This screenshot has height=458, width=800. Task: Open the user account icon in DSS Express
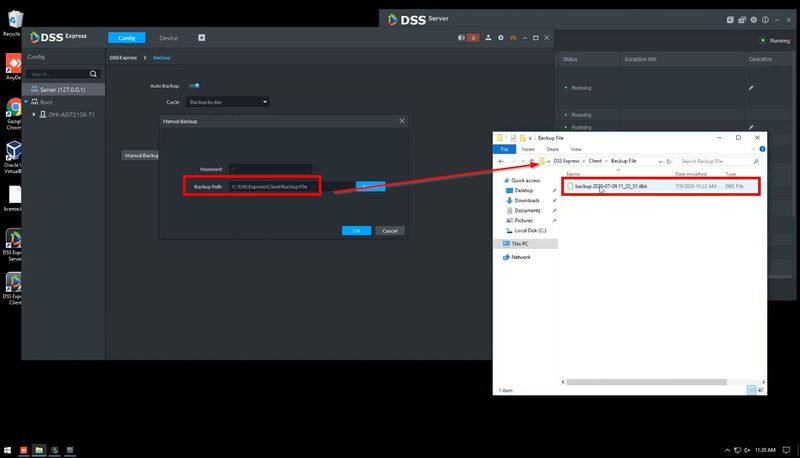(488, 38)
